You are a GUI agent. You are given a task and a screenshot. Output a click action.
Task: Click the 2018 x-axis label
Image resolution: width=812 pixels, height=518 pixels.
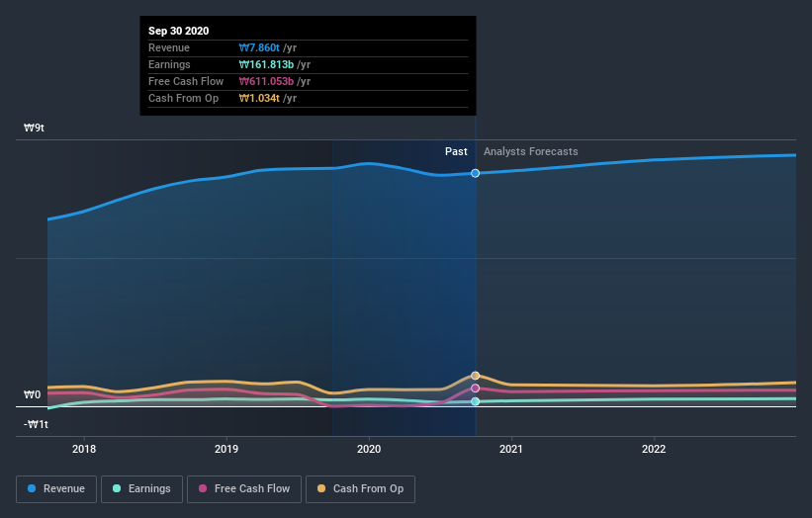(x=84, y=449)
